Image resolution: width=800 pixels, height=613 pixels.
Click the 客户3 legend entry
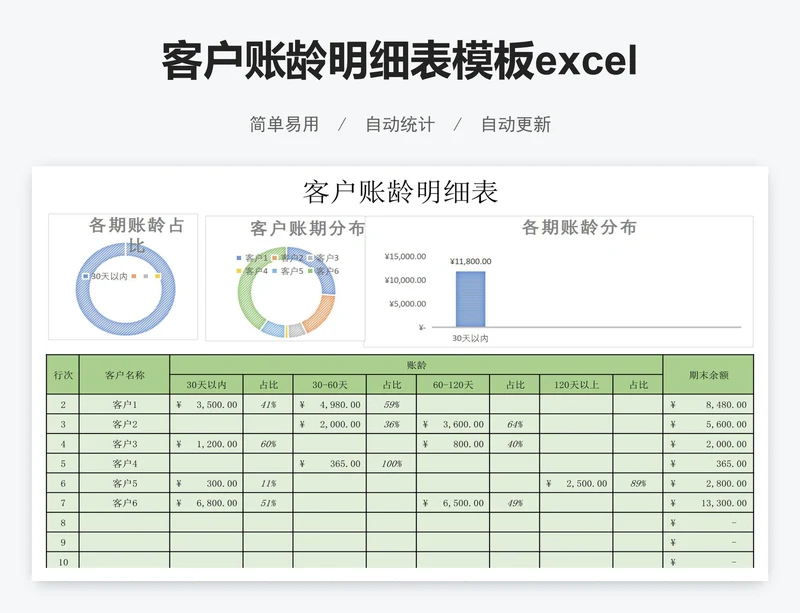pyautogui.click(x=323, y=258)
